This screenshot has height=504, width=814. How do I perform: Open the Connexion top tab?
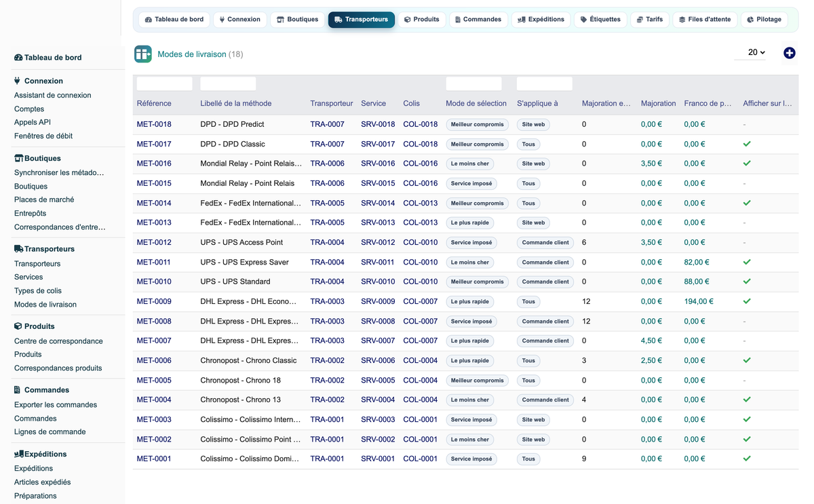tap(239, 20)
